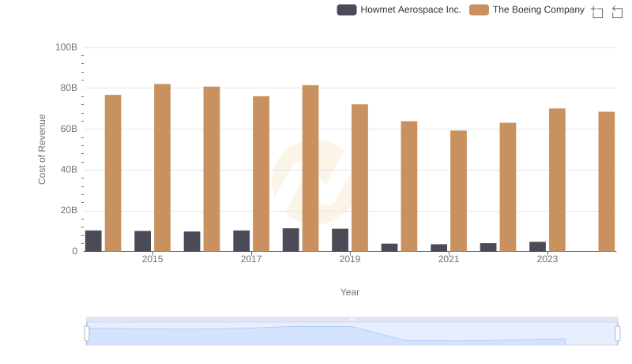Select the 2023 Howmet Aerospace bar

coord(538,247)
